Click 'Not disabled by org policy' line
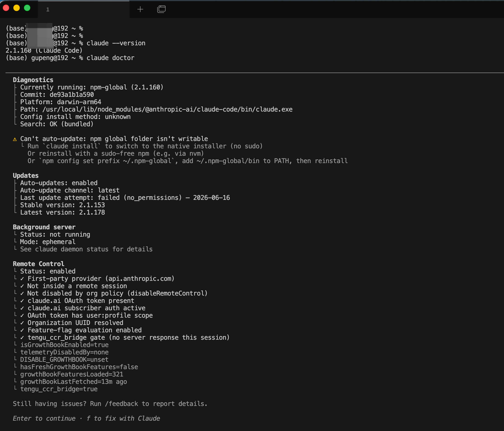Screen dimensions: 504x431 [x=114, y=293]
